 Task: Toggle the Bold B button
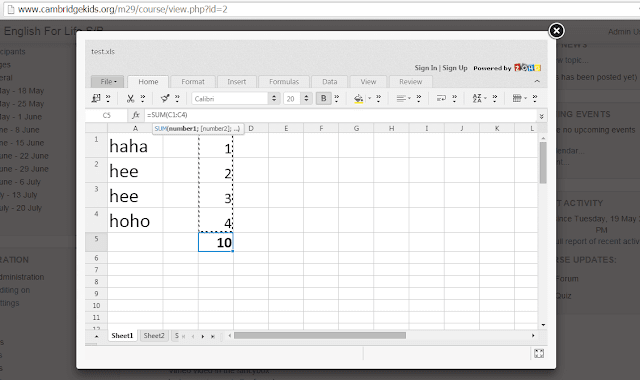[324, 98]
